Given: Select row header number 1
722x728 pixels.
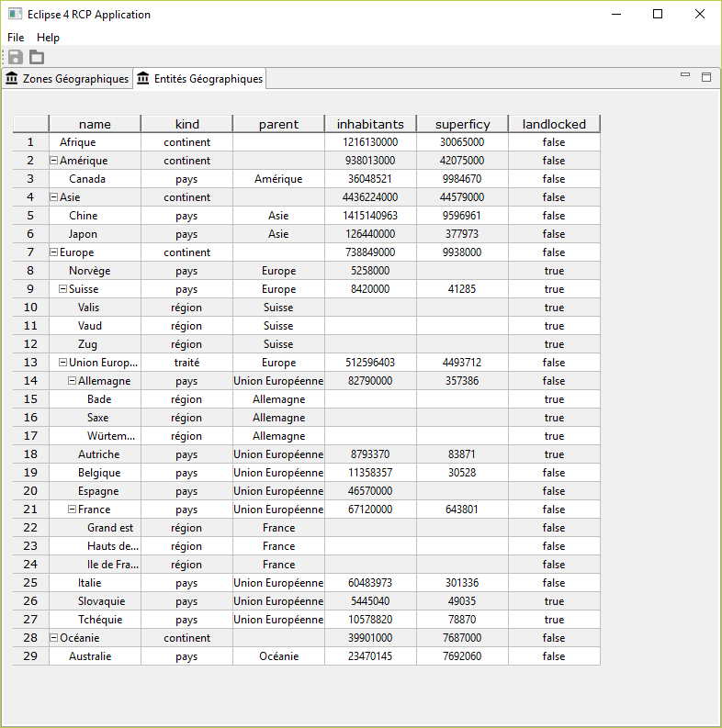Looking at the screenshot, I should (30, 142).
